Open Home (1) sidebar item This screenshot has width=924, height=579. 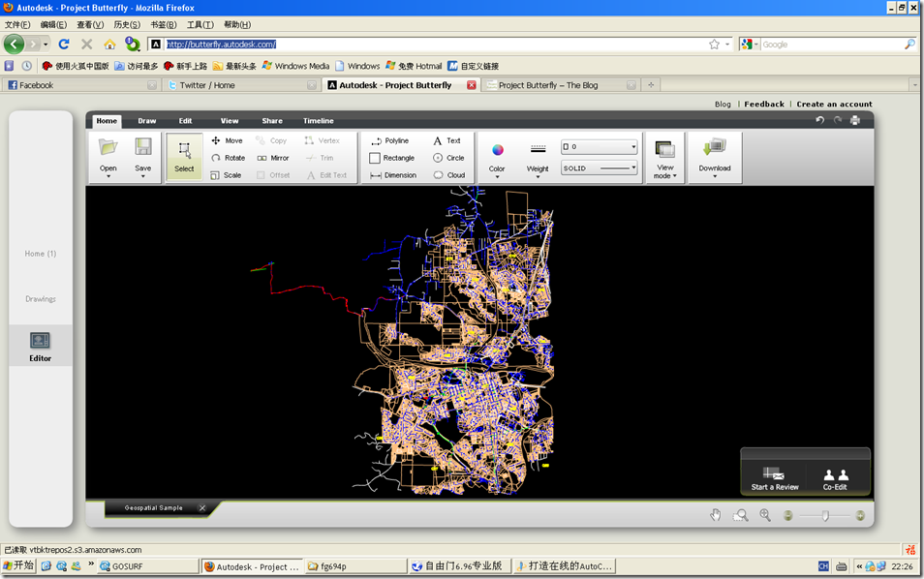pos(40,254)
